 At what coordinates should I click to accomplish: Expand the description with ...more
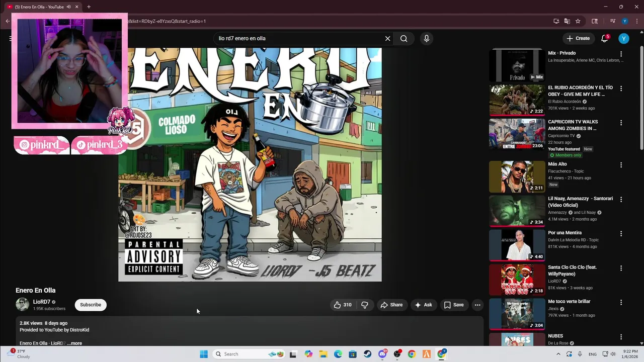tap(74, 343)
